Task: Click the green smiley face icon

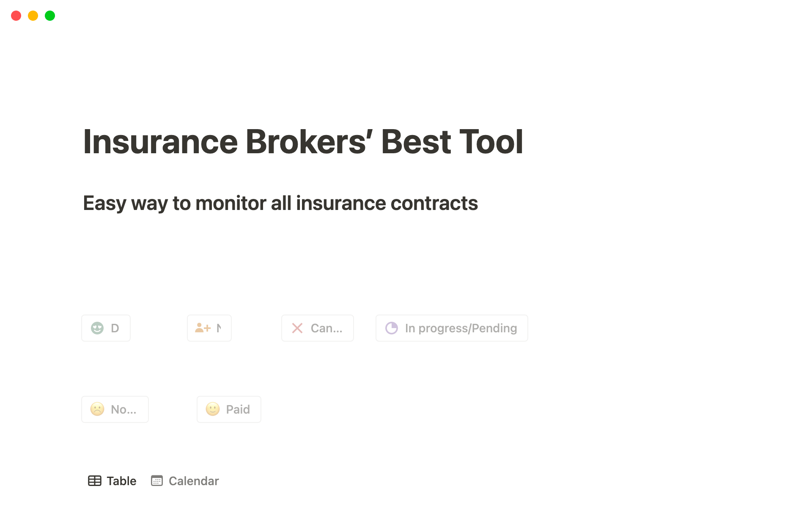Action: 97,328
